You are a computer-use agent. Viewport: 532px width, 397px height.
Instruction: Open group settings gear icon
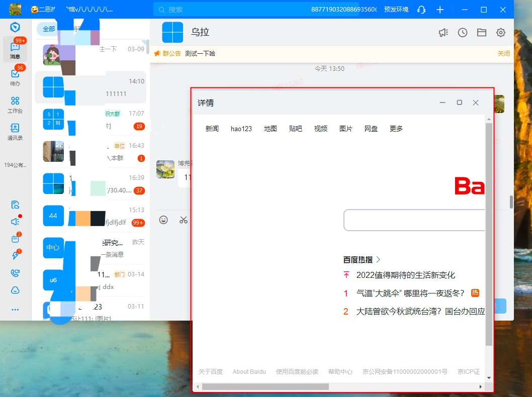[500, 33]
